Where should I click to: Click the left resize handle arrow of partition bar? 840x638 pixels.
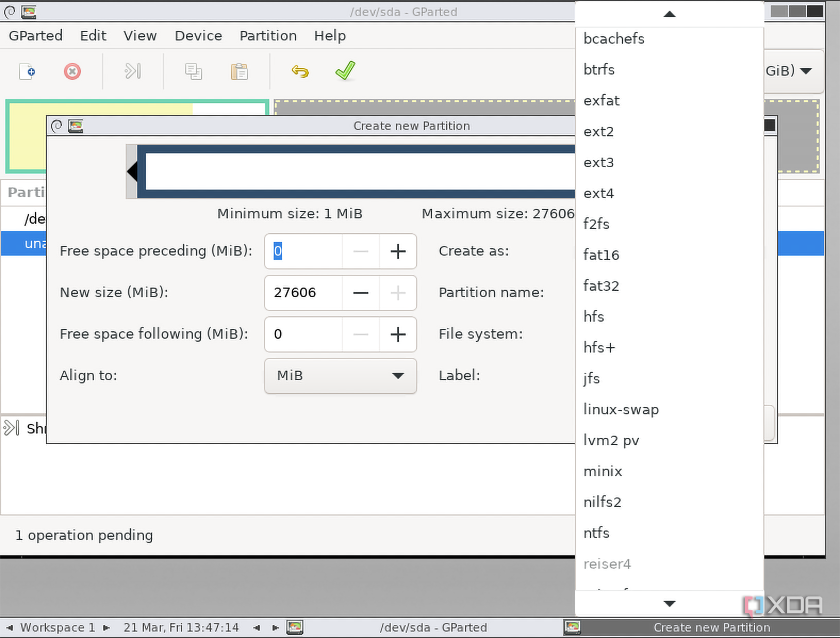(x=132, y=171)
